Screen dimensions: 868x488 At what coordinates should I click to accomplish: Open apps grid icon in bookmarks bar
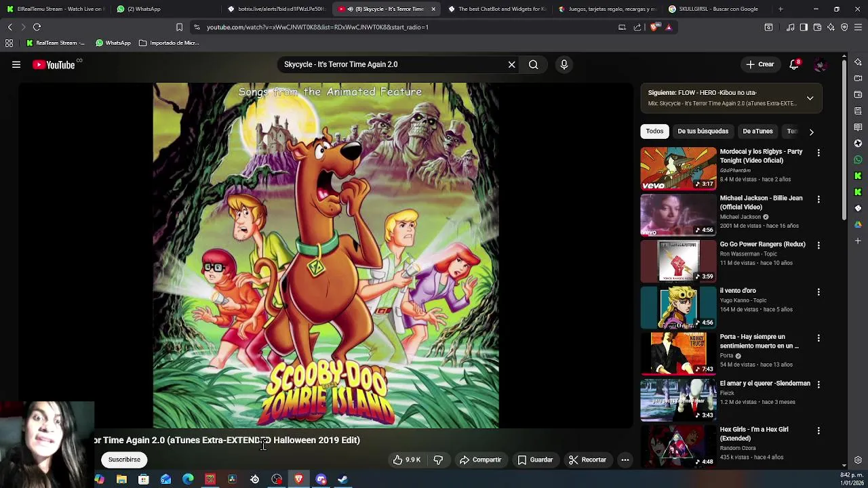9,43
